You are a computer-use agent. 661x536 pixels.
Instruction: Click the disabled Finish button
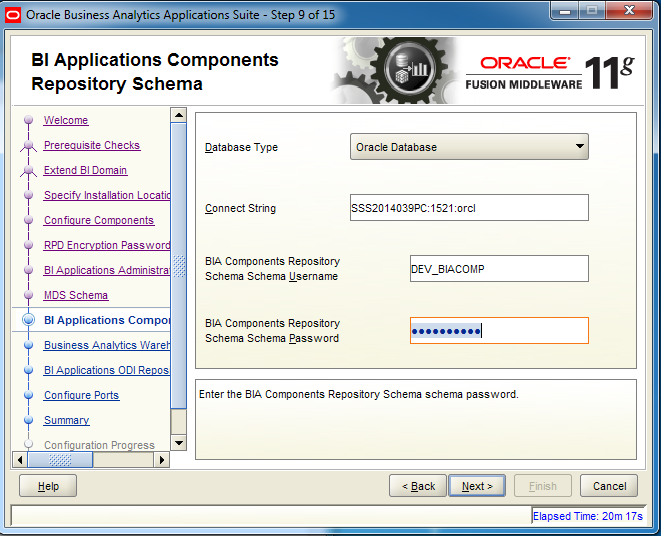tap(543, 486)
